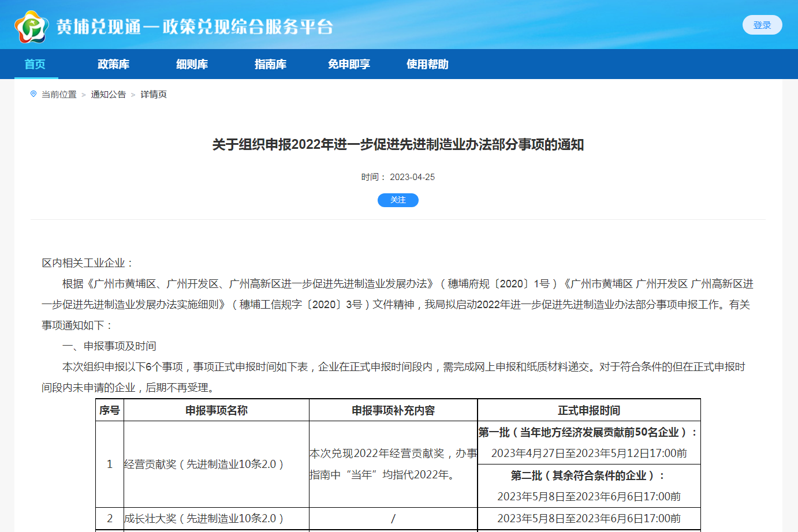Screen dimensions: 798x532
Task: Navigate to 通知公告 in the breadcrumb
Action: click(x=108, y=95)
